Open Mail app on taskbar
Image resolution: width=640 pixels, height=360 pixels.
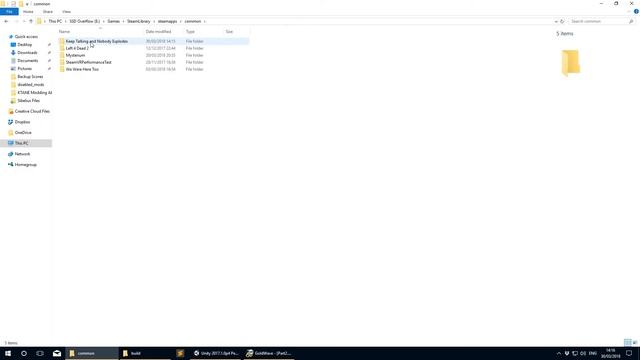pyautogui.click(x=57, y=353)
